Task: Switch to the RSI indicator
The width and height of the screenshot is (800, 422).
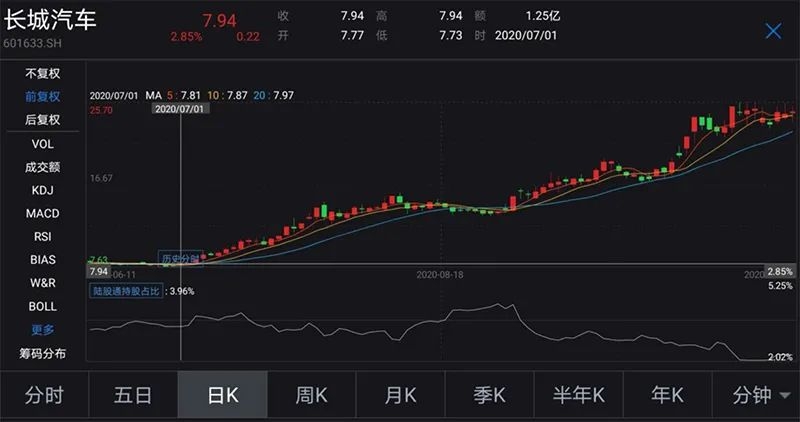Action: [x=42, y=237]
